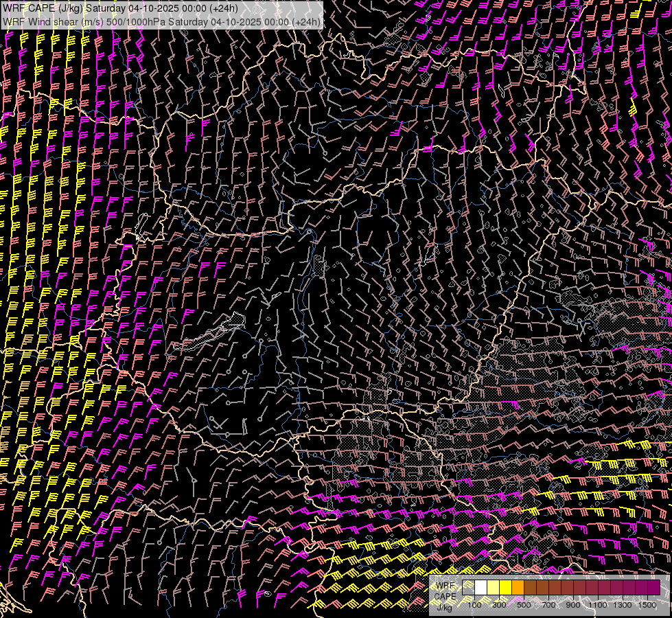Select the pale yellow legend swatch

493,588
